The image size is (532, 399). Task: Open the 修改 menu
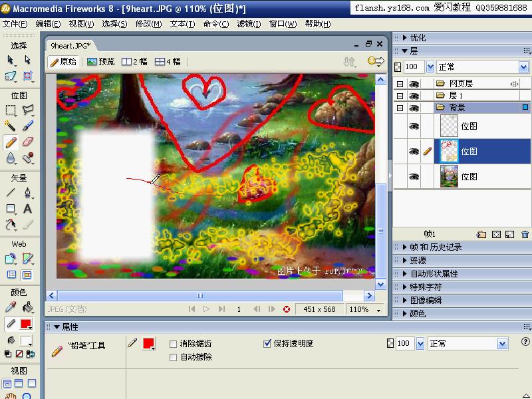[148, 24]
